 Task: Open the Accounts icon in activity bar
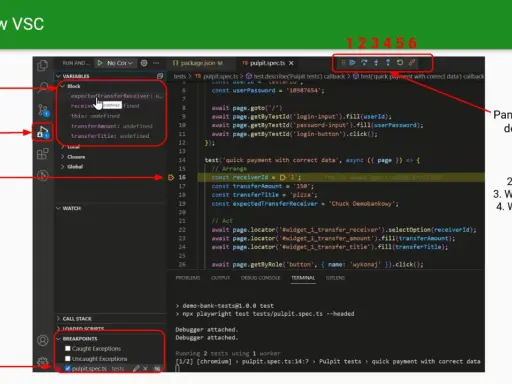click(x=43, y=340)
